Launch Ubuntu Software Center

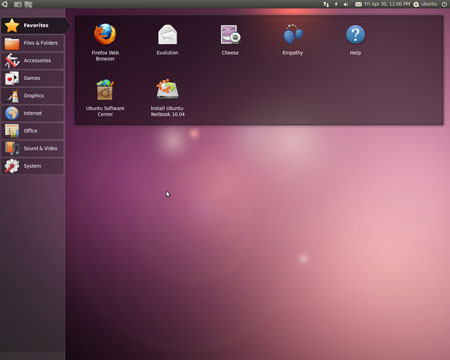coord(105,97)
